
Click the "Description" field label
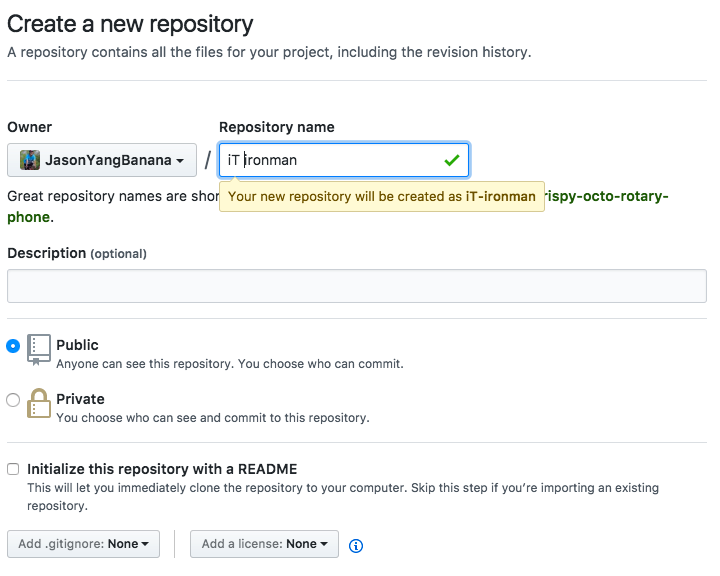click(46, 253)
